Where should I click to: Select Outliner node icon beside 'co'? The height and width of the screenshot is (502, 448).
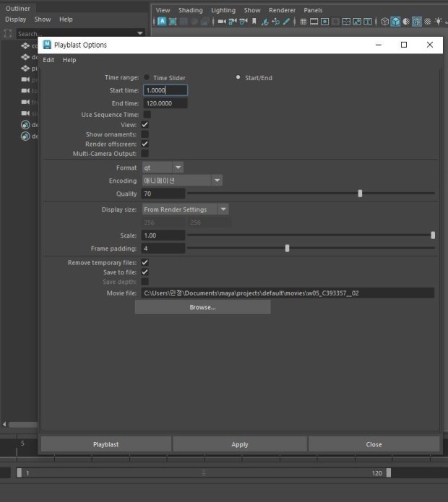click(25, 46)
